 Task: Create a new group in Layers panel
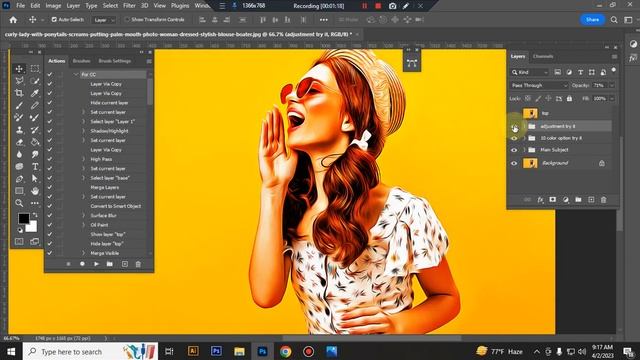[578, 200]
